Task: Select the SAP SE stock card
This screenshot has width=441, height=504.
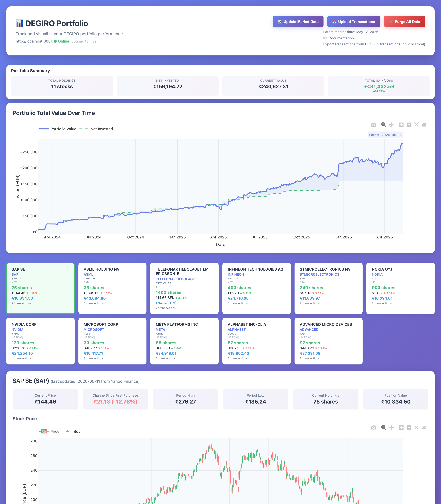Action: [40, 288]
